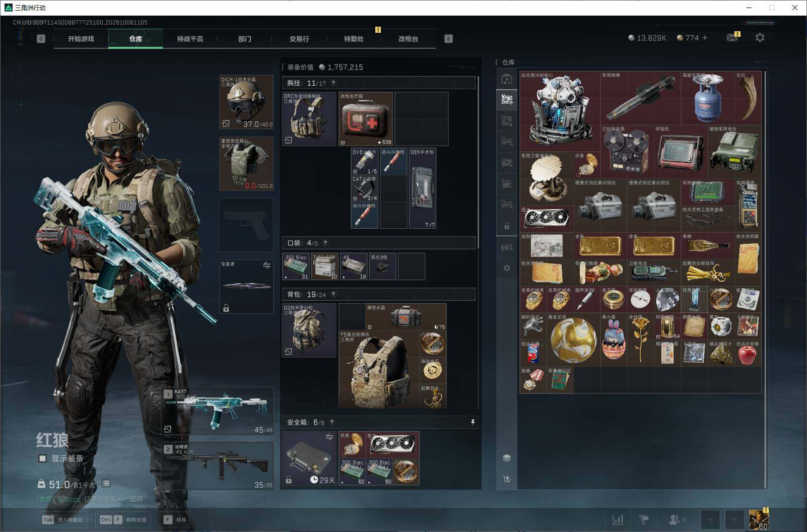
Task: Toggle the 显示装备 checkbox
Action: click(x=43, y=458)
